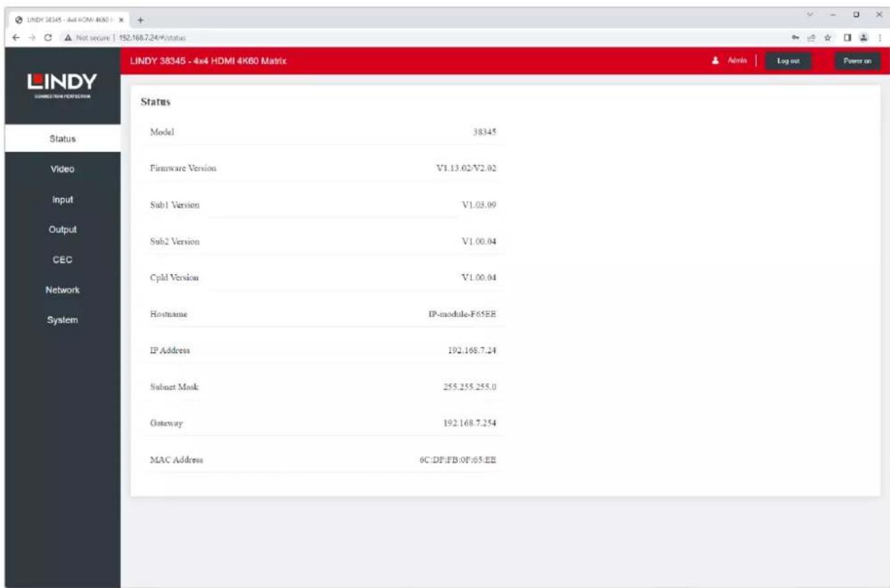The image size is (890, 588).
Task: Click the Model value 38345
Action: pyautogui.click(x=485, y=132)
